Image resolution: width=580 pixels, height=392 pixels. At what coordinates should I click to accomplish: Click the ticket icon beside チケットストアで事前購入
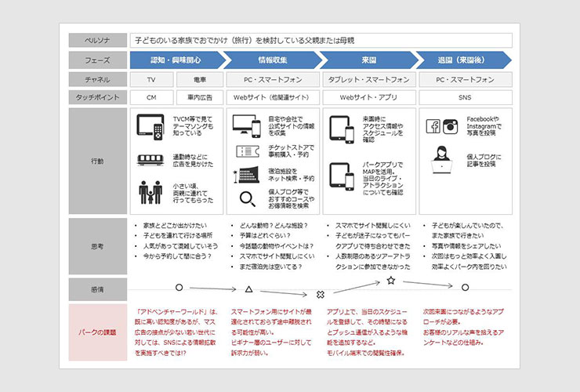[x=248, y=151]
